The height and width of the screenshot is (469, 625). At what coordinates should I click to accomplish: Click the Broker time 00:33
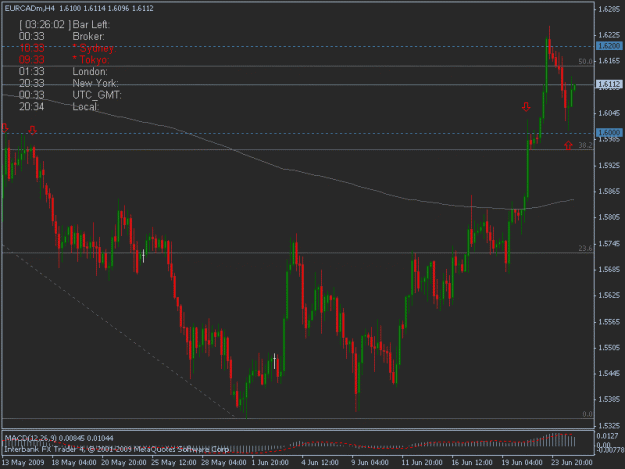(31, 36)
